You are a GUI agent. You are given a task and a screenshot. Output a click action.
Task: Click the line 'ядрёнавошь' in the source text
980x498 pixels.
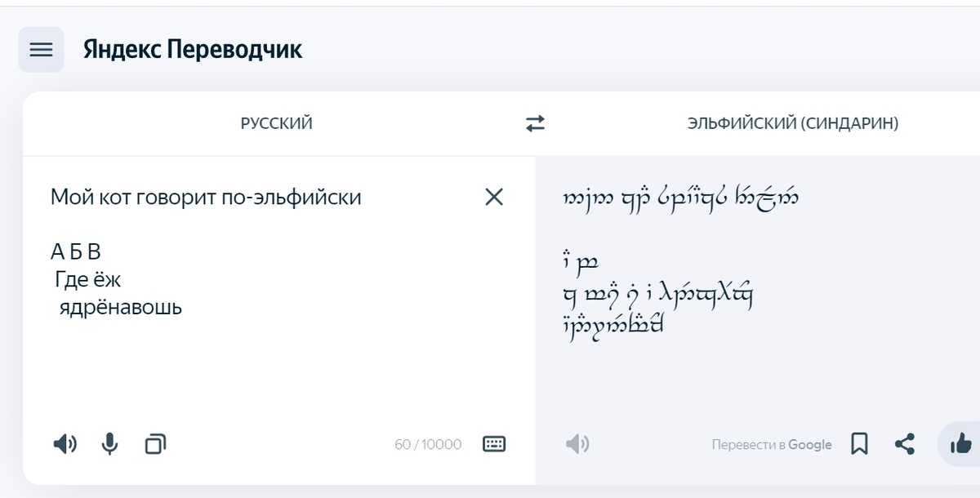tap(121, 308)
